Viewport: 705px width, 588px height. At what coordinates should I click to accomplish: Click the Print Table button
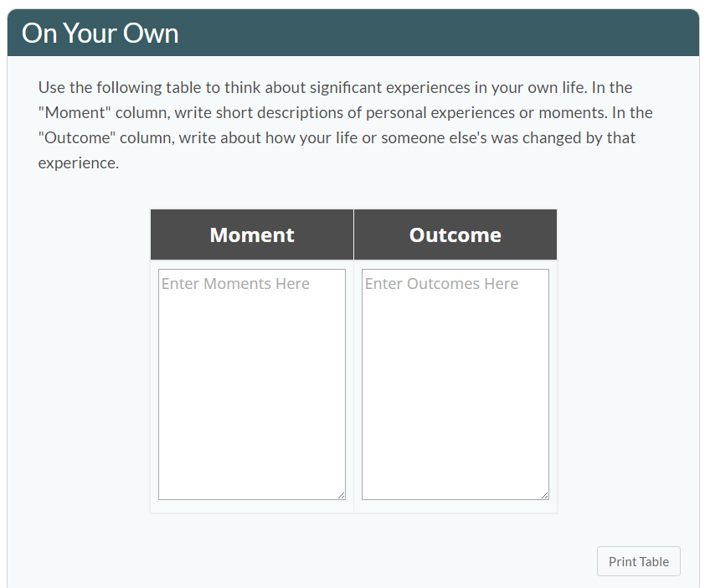(x=638, y=561)
